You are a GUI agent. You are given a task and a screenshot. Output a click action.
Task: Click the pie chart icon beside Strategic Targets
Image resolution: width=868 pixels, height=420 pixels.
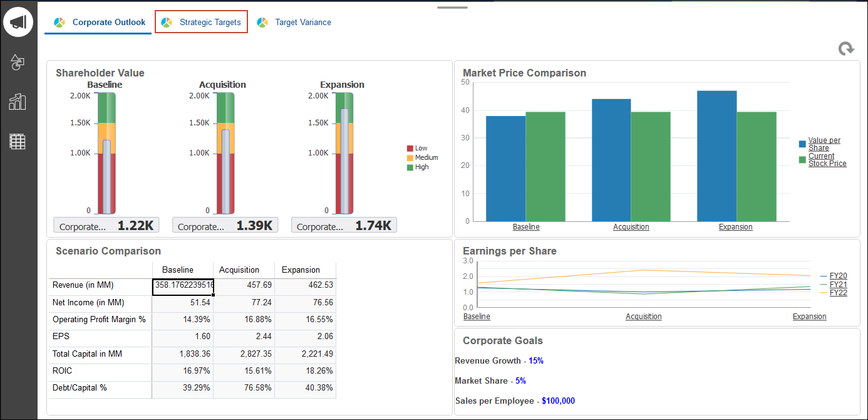(167, 21)
